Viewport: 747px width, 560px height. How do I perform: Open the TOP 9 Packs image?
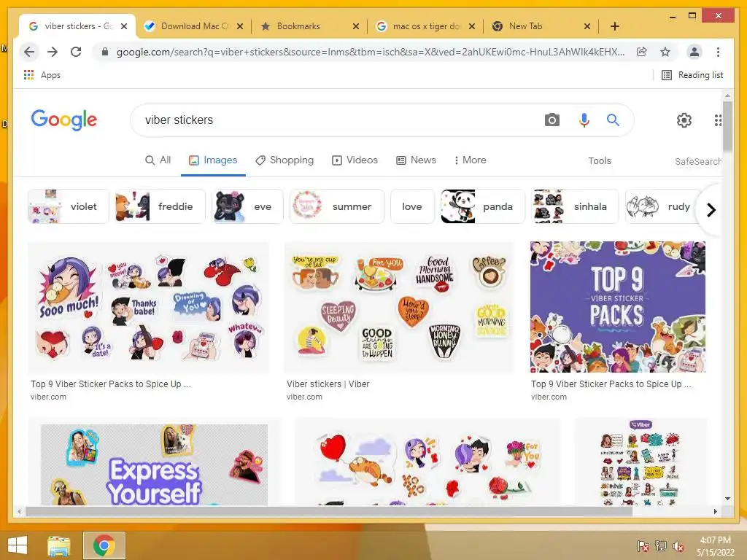click(x=617, y=307)
